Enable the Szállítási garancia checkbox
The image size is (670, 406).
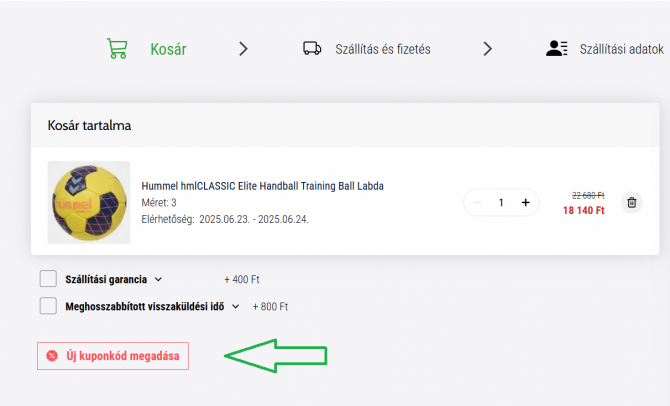(48, 279)
